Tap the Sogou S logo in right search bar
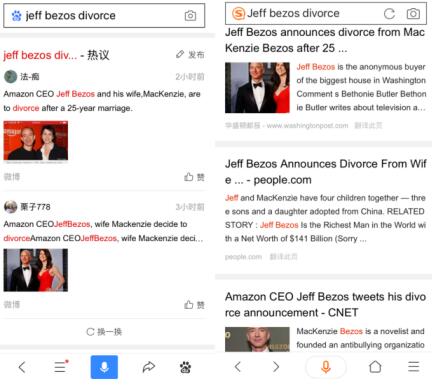The image size is (432, 385). 238,14
